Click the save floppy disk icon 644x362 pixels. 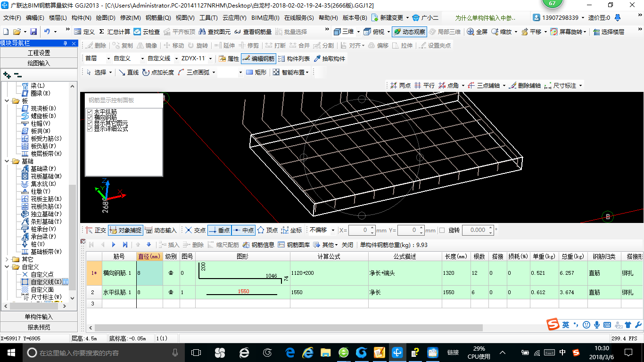(x=33, y=32)
